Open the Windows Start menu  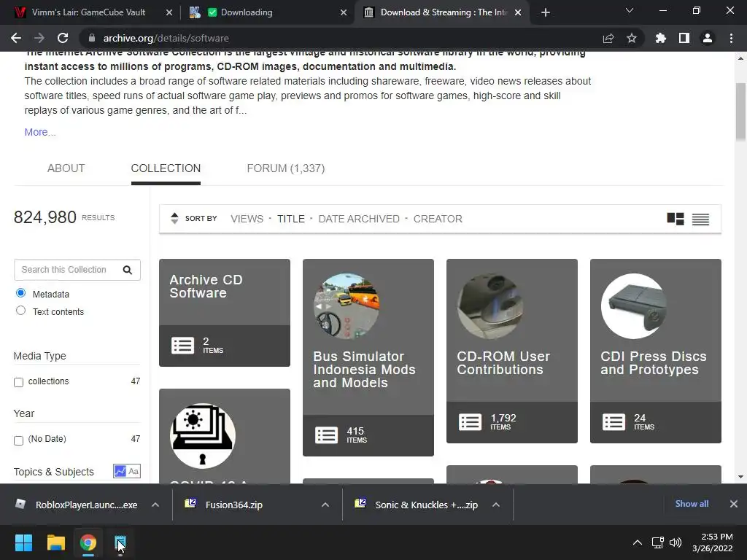[23, 542]
